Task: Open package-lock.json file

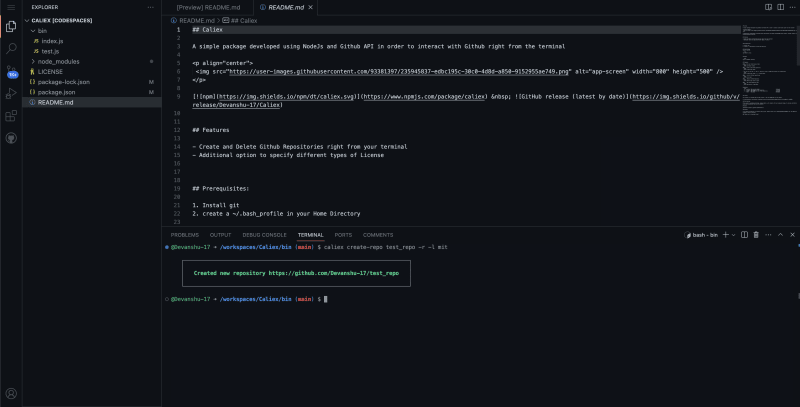Action: point(63,82)
